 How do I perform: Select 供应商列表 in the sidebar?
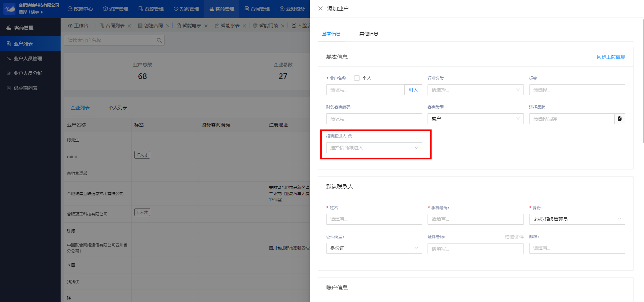[30, 88]
